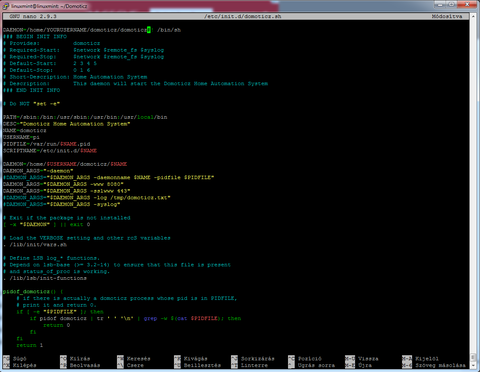
Task: Click the Required-Stop line
Action: coord(83,57)
